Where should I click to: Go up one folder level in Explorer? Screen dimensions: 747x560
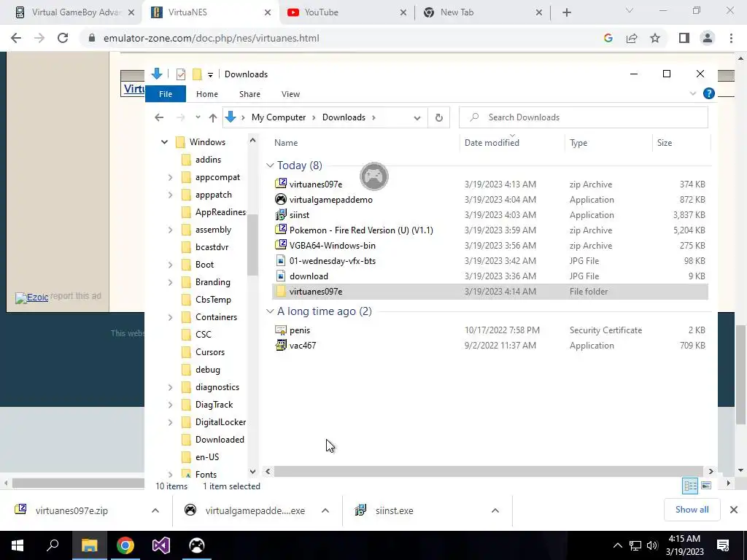tap(213, 117)
